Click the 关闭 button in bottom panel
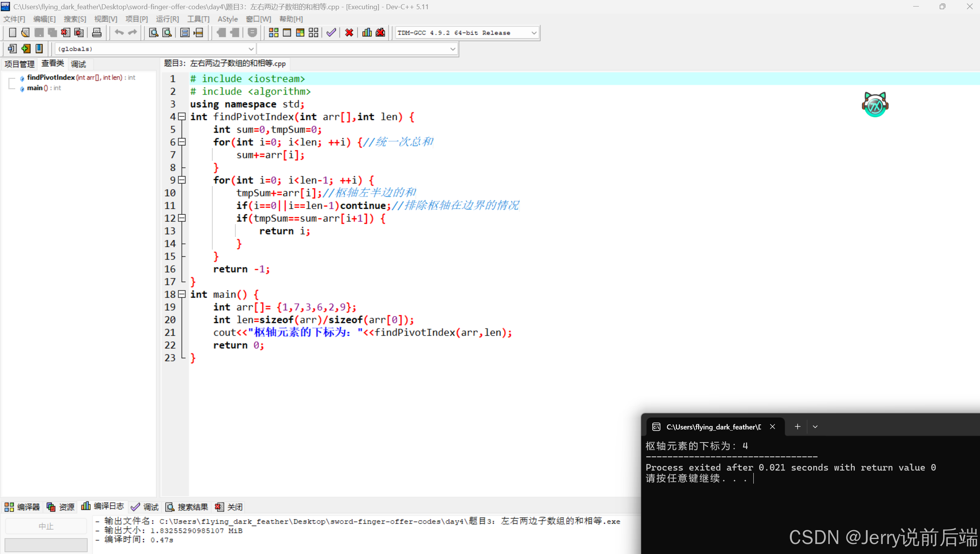Screen dimensions: 980x554 coord(229,507)
